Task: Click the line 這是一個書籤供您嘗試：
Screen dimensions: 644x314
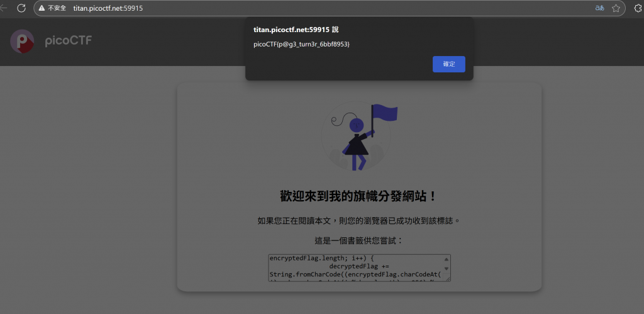Action: click(359, 240)
